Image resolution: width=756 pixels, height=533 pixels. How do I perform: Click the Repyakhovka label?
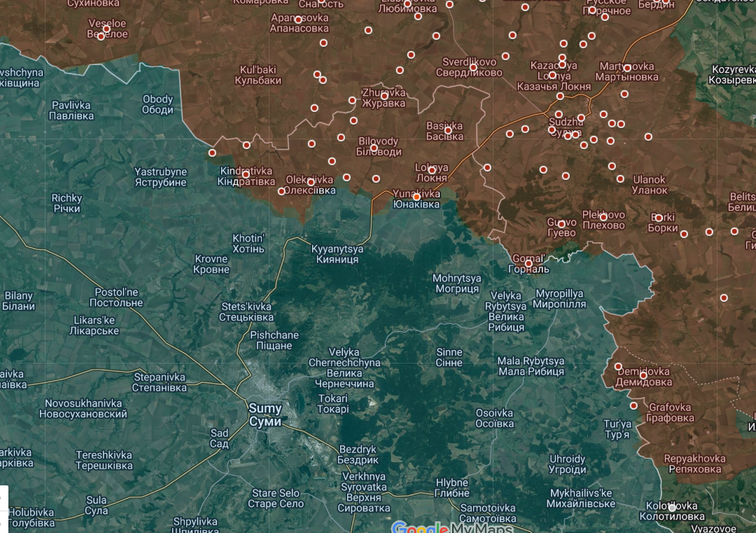[694, 464]
